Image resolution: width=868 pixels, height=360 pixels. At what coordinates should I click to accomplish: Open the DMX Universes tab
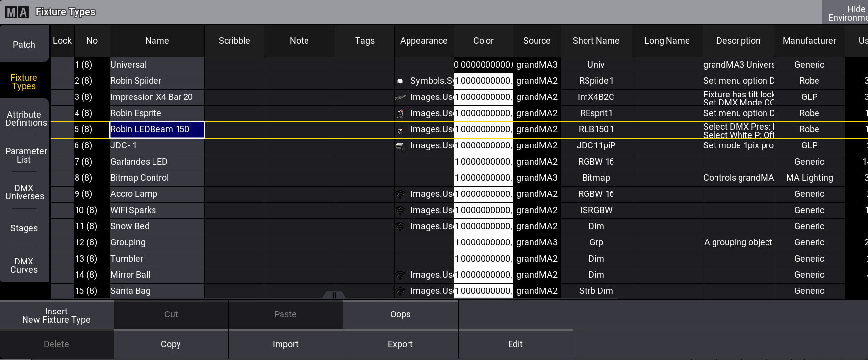point(24,192)
